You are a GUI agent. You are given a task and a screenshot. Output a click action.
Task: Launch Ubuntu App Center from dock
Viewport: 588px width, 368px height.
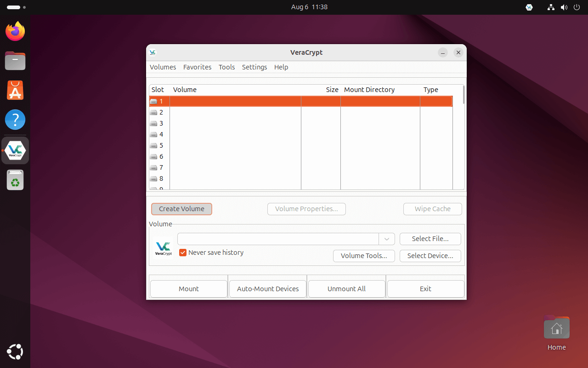pos(15,90)
